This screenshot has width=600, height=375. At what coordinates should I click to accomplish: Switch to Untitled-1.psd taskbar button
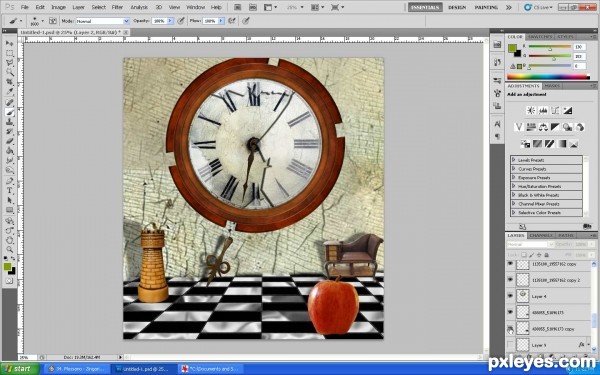click(x=143, y=369)
